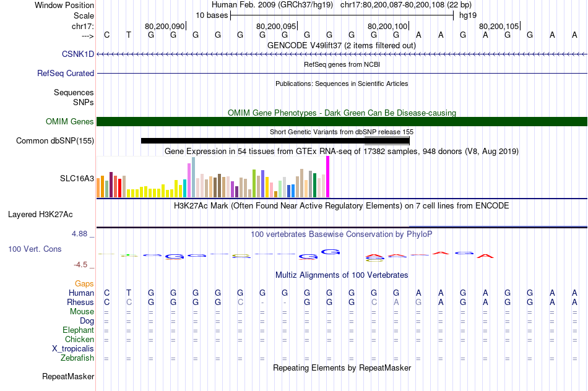Click the Rhesus alignment row label

tap(80, 303)
